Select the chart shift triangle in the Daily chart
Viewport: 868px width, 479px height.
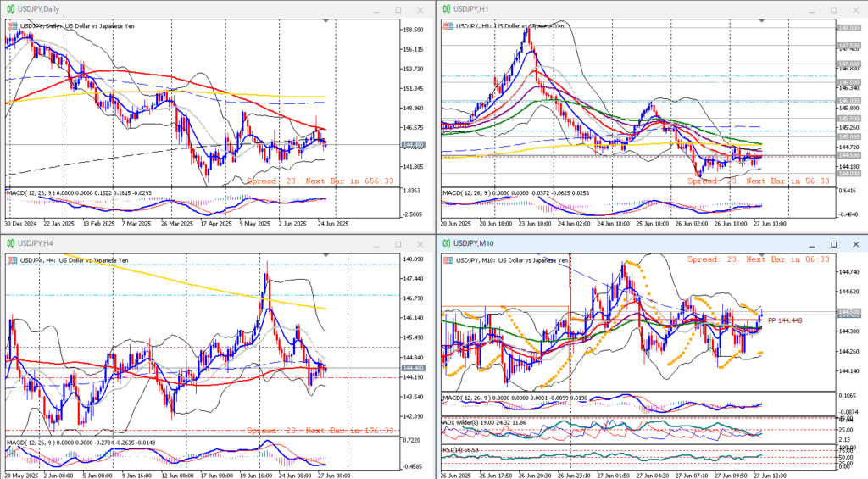[326, 21]
